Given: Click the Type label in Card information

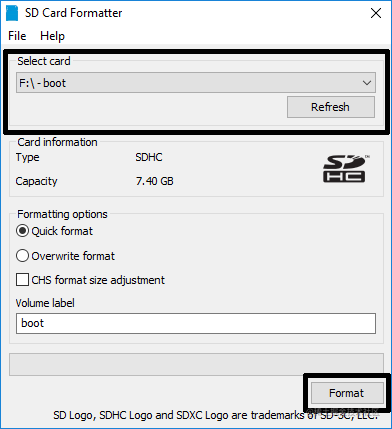Looking at the screenshot, I should tap(27, 157).
